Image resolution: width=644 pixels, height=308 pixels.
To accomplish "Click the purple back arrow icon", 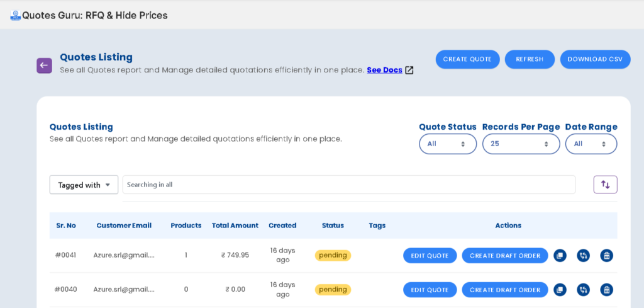I will tap(44, 66).
